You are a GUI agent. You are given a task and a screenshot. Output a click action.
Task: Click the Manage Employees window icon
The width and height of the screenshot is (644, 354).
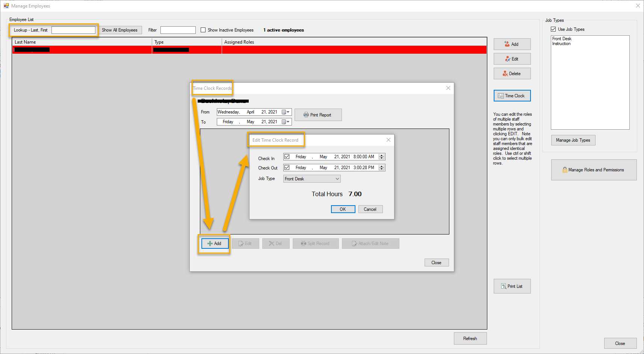[6, 6]
